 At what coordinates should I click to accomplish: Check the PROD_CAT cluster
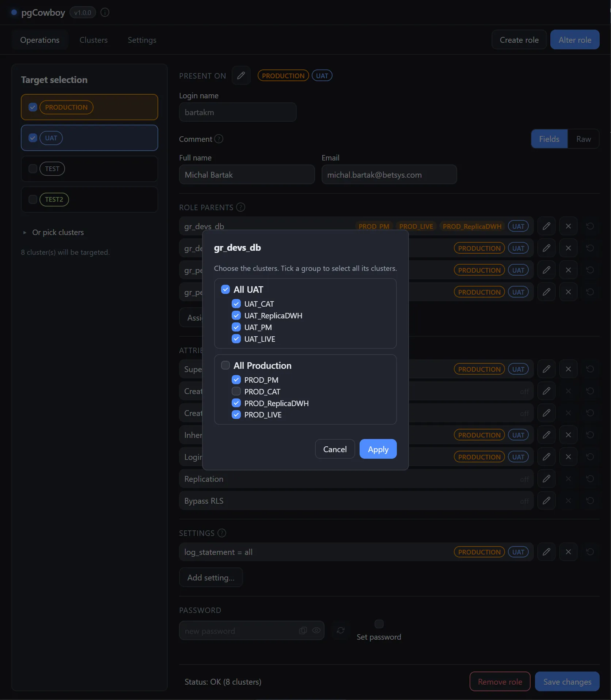point(236,391)
